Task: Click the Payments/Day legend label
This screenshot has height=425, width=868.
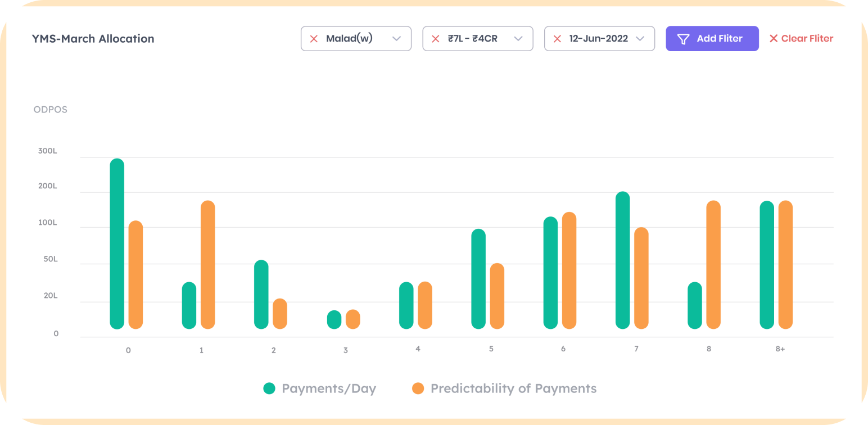Action: click(329, 388)
